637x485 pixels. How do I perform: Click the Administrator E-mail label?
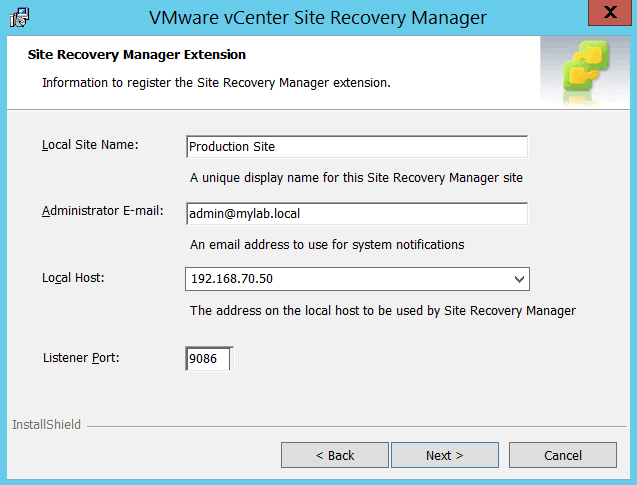96,211
